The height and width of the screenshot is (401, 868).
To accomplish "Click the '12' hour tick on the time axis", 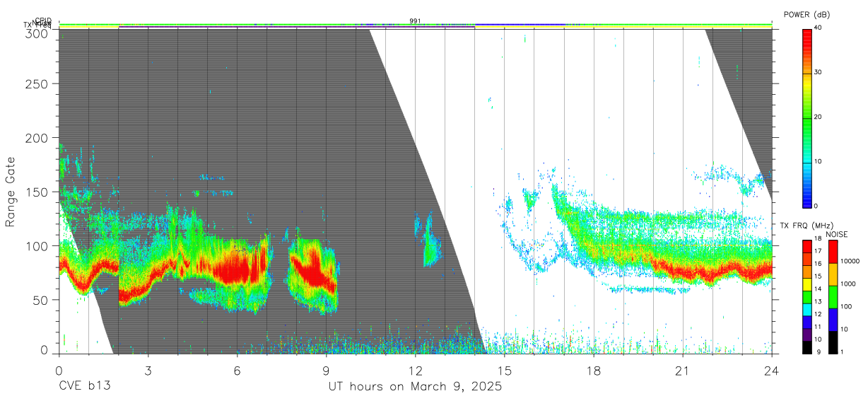I will [415, 371].
